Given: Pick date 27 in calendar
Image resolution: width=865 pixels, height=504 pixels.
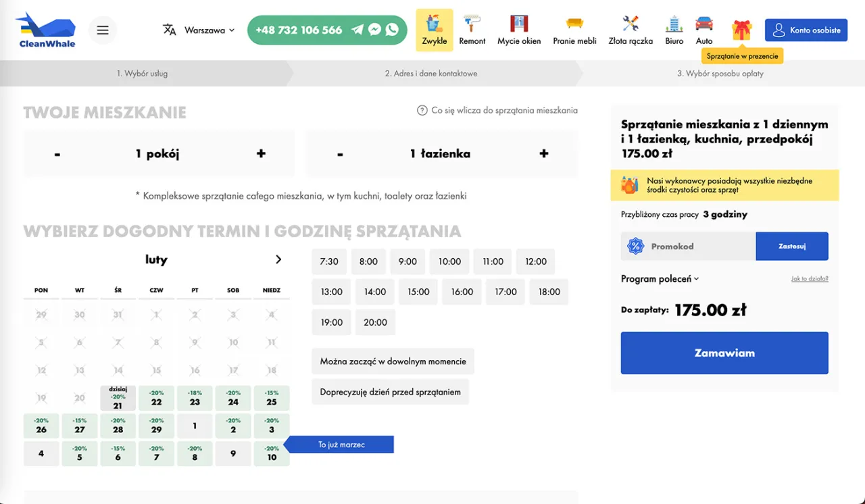Looking at the screenshot, I should pyautogui.click(x=80, y=426).
